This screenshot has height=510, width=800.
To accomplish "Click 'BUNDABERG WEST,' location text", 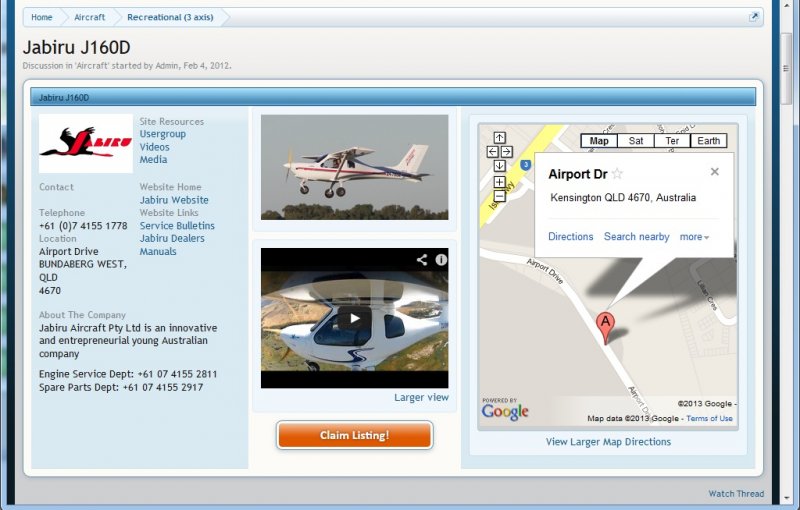I will tap(83, 264).
